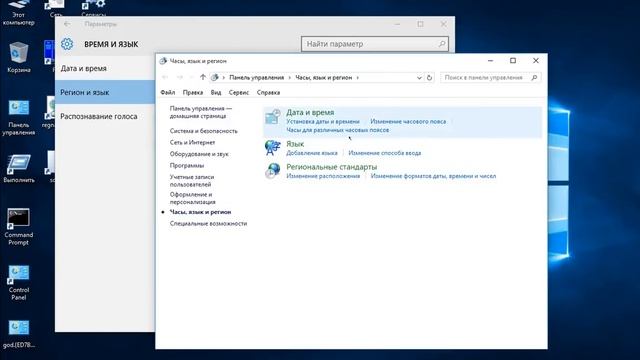The width and height of the screenshot is (640, 360).
Task: Open Региональные стандарты heading link
Action: pyautogui.click(x=331, y=167)
